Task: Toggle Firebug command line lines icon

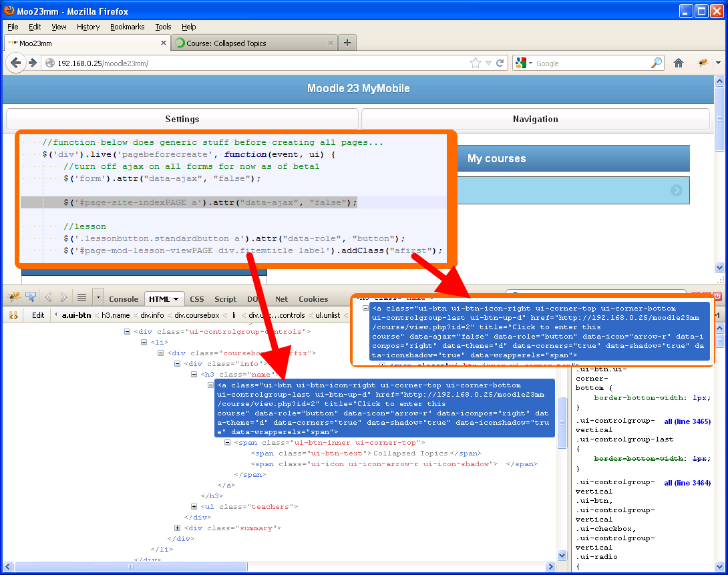Action: 81,297
